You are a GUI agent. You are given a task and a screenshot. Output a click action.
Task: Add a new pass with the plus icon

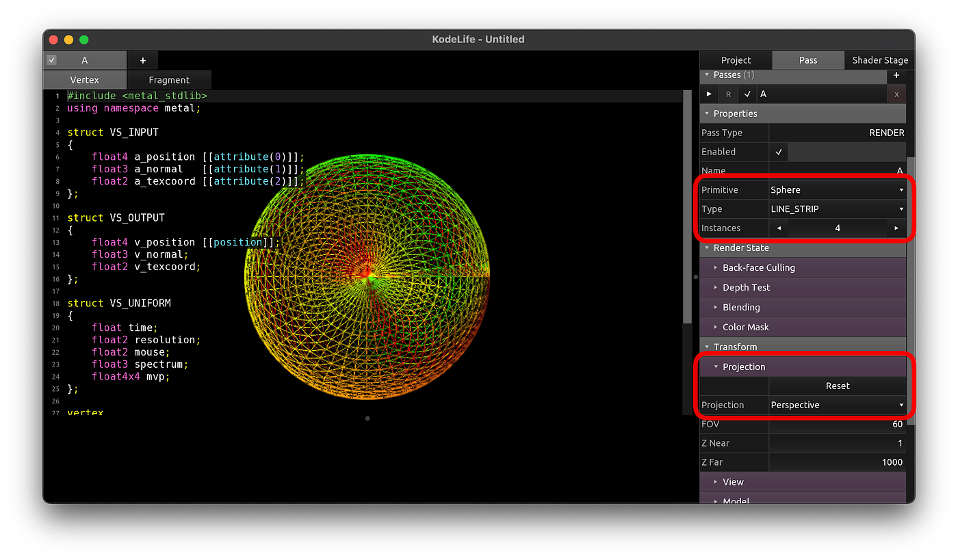click(x=896, y=75)
